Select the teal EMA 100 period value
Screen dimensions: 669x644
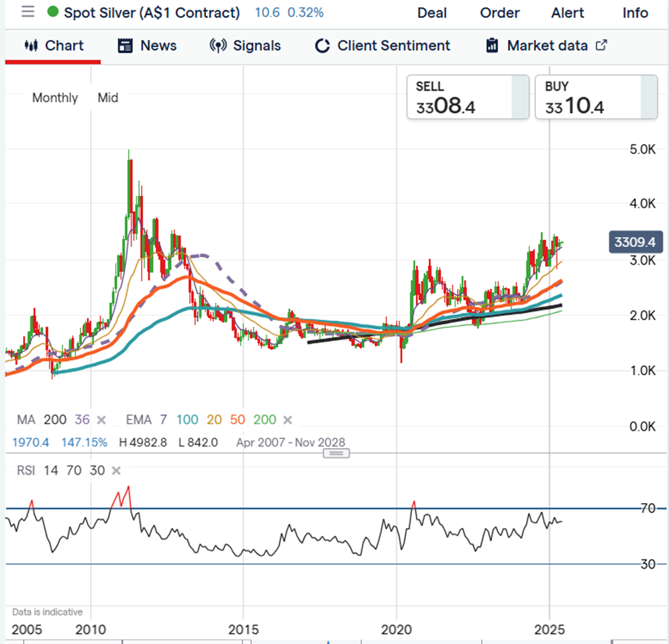click(x=187, y=420)
